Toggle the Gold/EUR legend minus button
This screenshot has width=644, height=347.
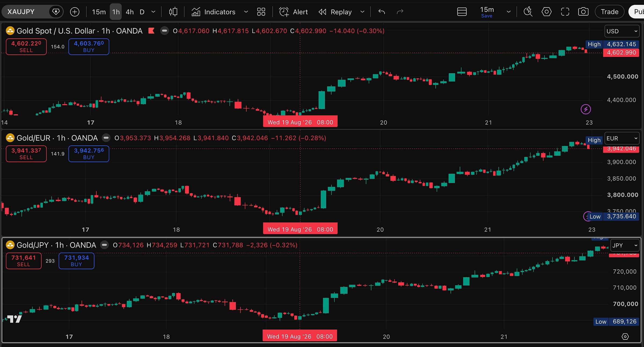tap(106, 138)
